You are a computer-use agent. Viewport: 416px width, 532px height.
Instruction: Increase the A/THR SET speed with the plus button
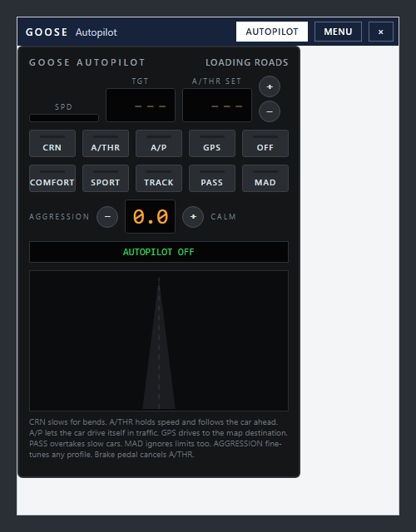tap(270, 86)
